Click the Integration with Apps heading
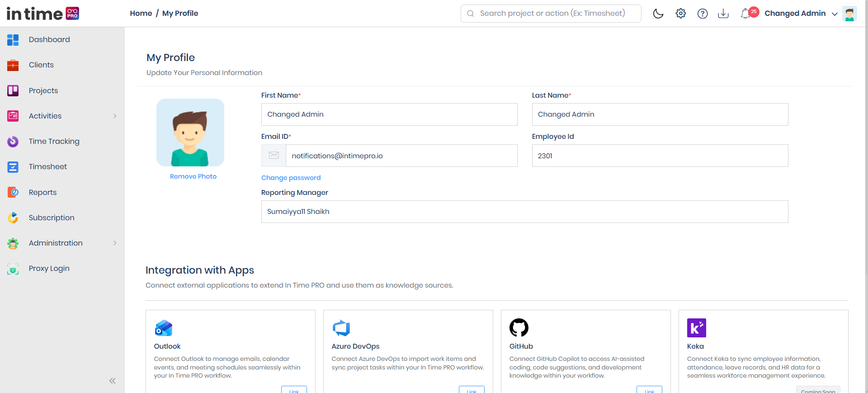868x393 pixels. (x=200, y=270)
